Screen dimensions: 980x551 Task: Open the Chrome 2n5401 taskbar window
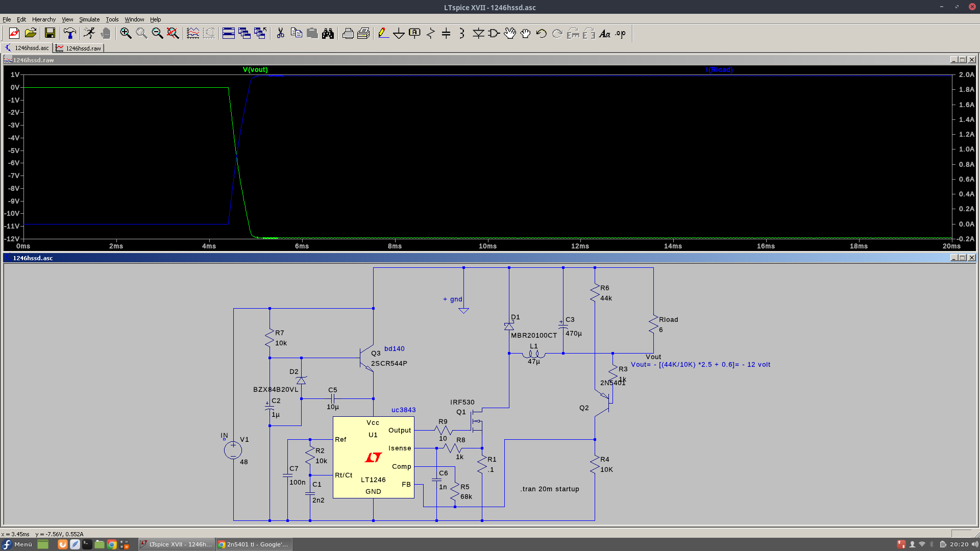pos(254,544)
